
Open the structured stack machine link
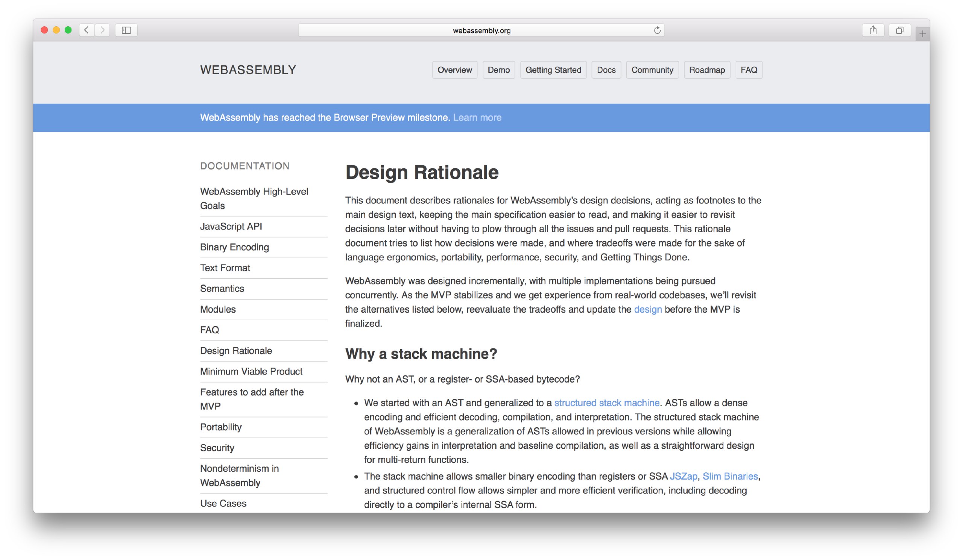pos(607,403)
